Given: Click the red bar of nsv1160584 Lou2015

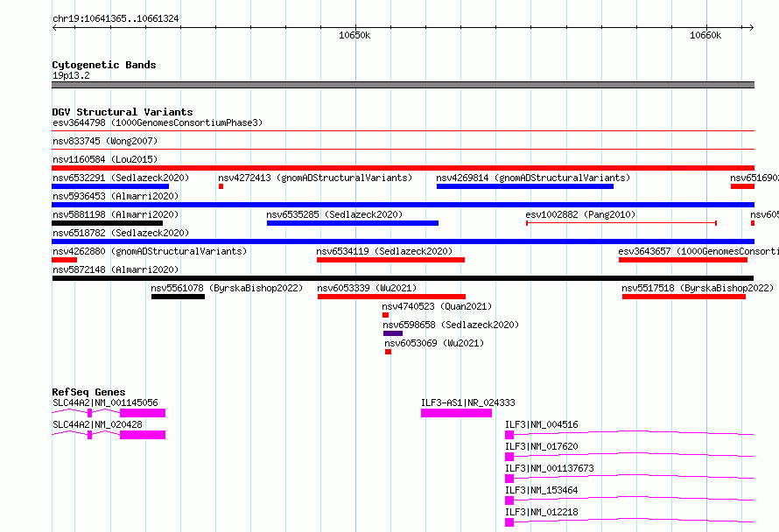Looking at the screenshot, I should tap(403, 168).
